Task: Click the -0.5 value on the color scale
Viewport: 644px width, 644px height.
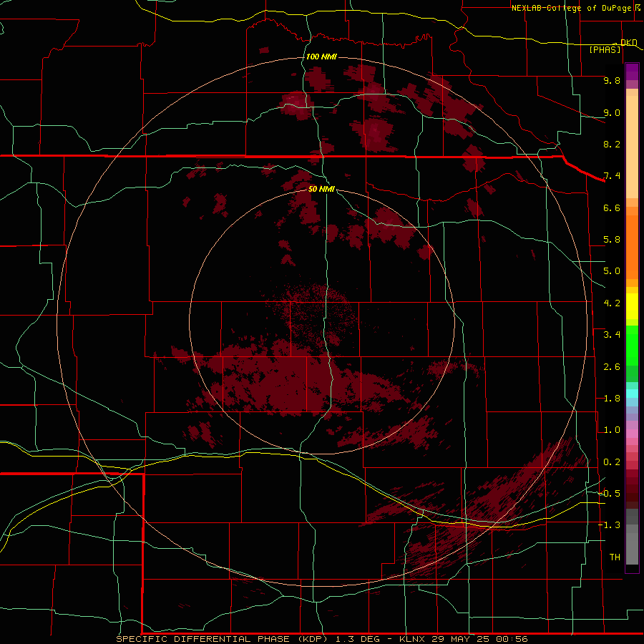Action: (609, 494)
